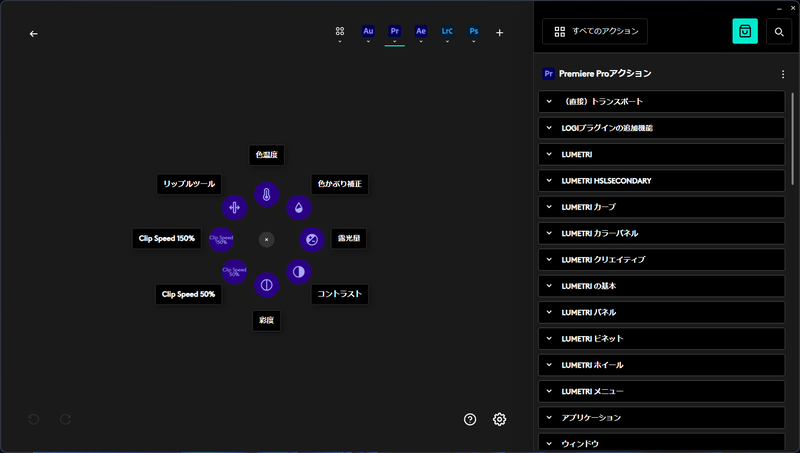Click the 彩度 saturation ring icon
Viewport: 800px width, 453px height.
pos(266,285)
